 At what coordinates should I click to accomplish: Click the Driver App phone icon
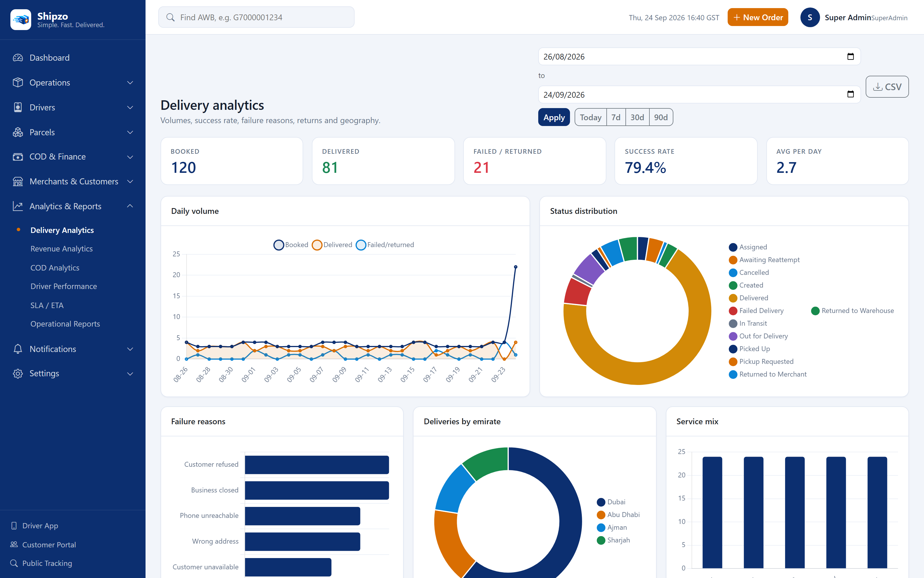14,526
